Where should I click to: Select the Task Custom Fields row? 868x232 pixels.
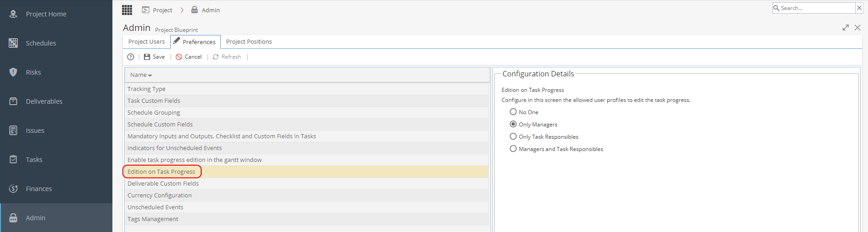coord(306,101)
